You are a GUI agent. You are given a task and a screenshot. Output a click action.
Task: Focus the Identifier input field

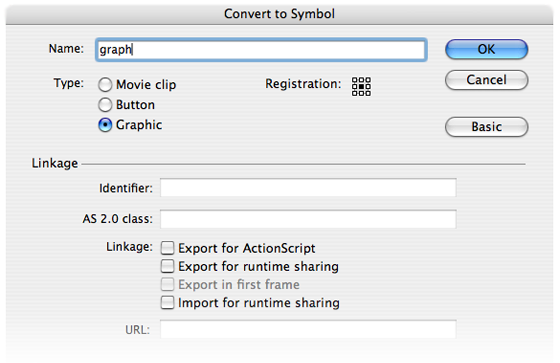(308, 188)
